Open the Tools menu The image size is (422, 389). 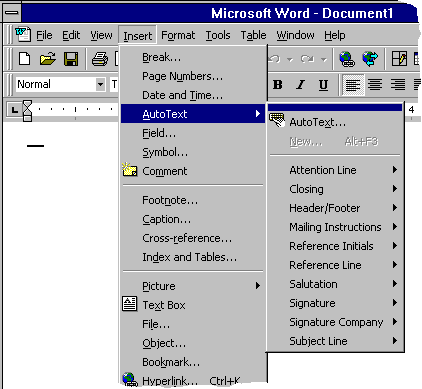[x=218, y=35]
